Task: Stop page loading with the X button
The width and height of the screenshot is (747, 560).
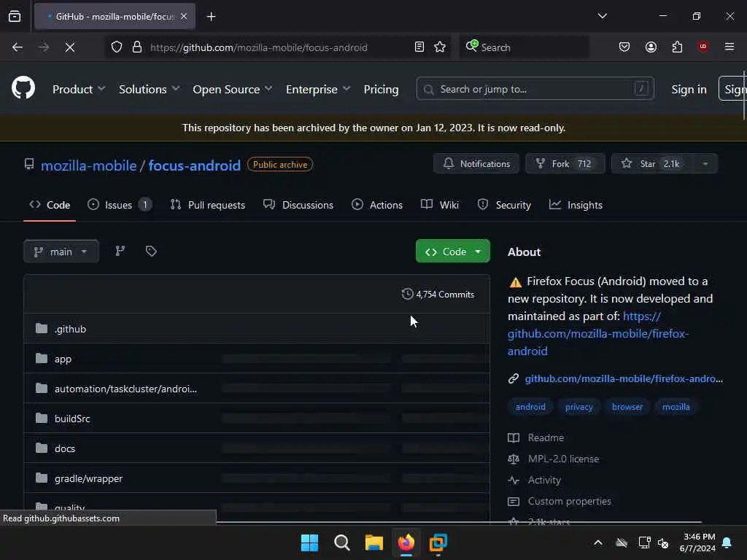Action: point(69,47)
